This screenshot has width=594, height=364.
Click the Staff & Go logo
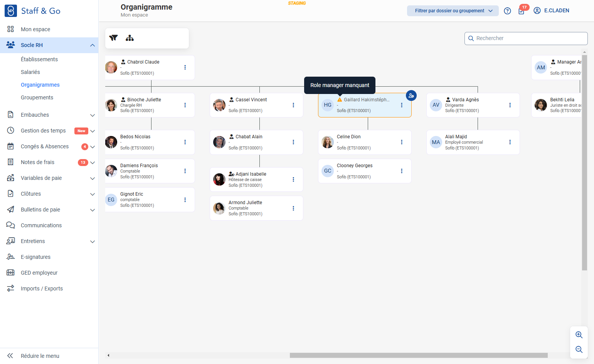click(32, 11)
